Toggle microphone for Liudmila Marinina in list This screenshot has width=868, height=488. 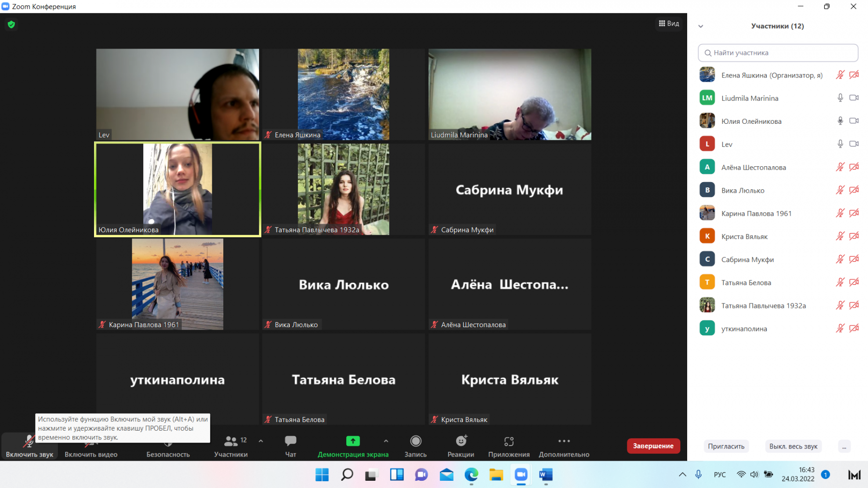[x=840, y=98]
